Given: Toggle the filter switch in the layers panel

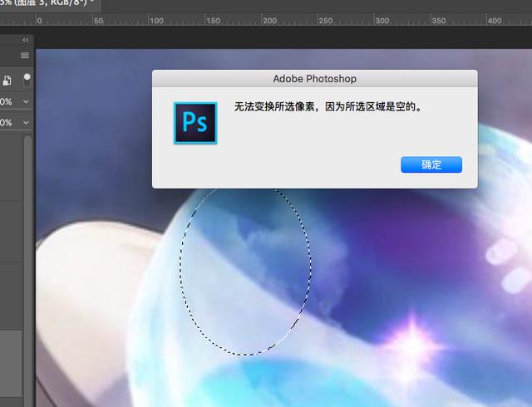Looking at the screenshot, I should [27, 80].
